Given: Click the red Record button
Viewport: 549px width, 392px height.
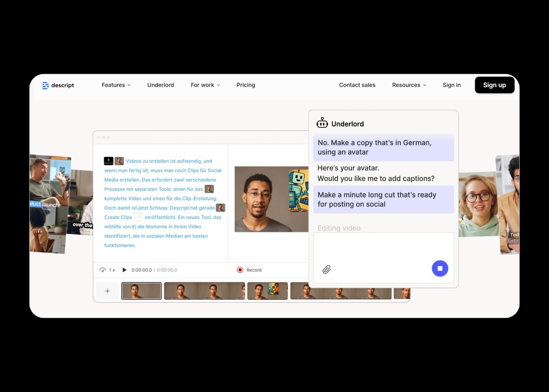Looking at the screenshot, I should [x=249, y=270].
